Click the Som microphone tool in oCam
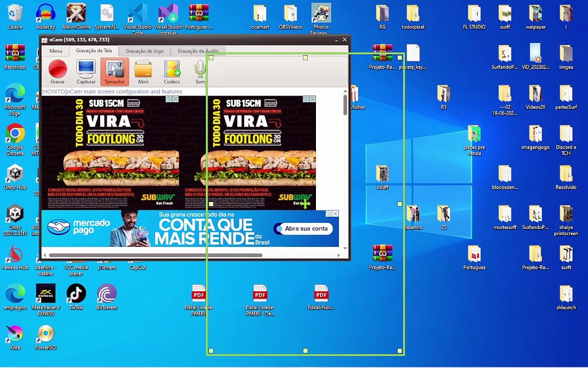588x368 pixels. click(200, 72)
